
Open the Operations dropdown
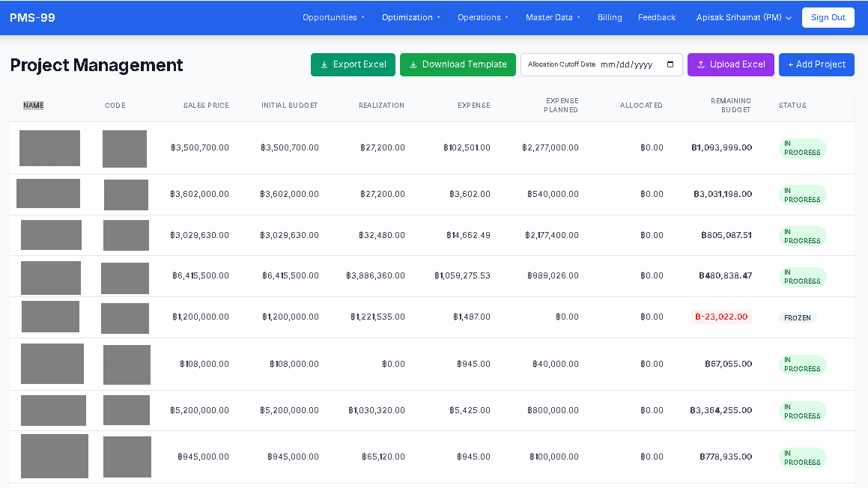(482, 17)
